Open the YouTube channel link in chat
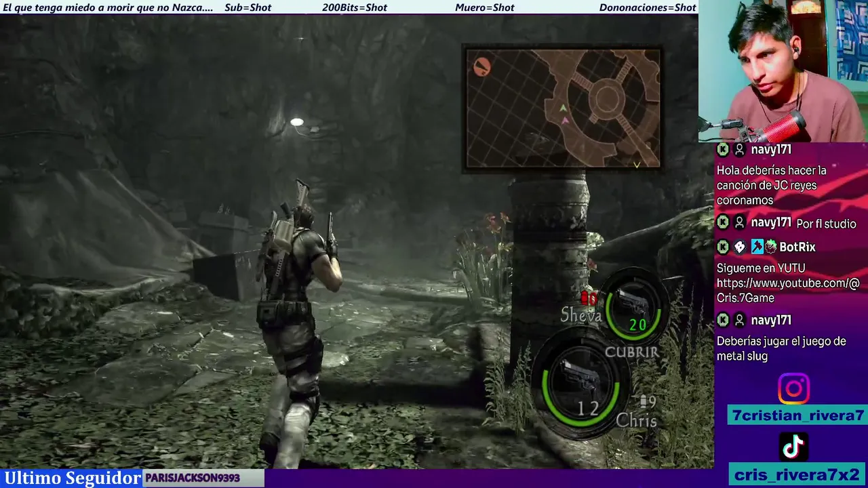The height and width of the screenshot is (488, 868). [x=788, y=290]
